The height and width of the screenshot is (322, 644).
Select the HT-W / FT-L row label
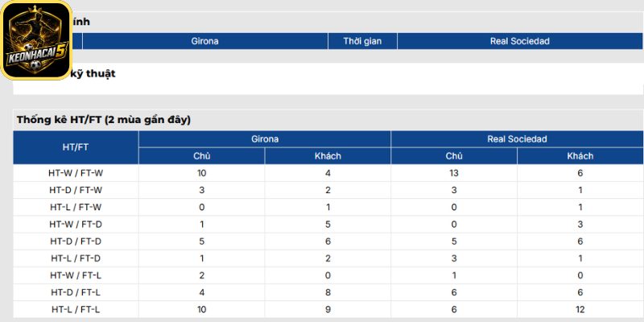click(76, 275)
